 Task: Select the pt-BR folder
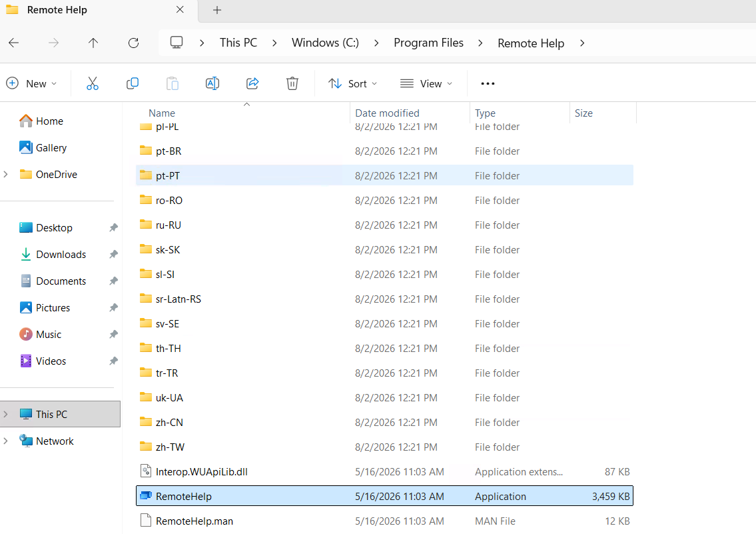(x=384, y=151)
